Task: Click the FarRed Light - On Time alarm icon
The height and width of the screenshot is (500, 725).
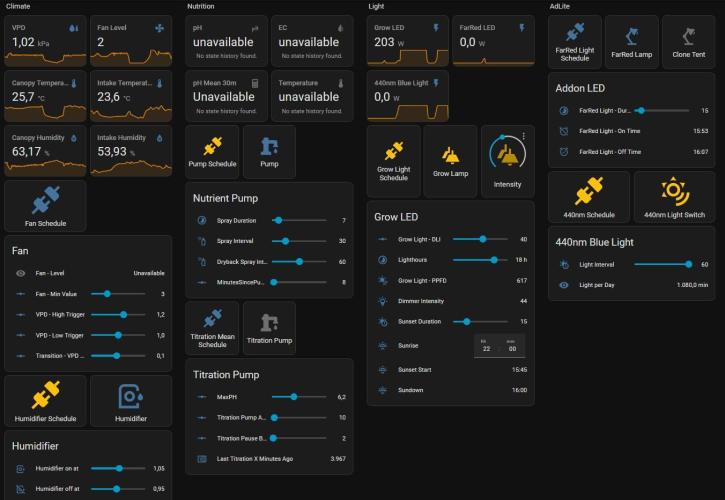Action: point(564,131)
